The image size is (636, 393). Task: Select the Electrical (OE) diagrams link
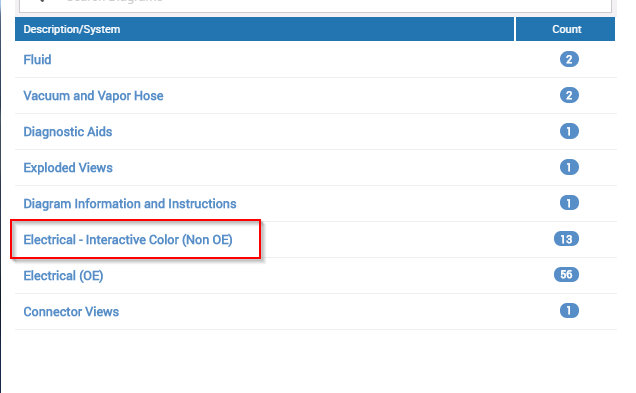pyautogui.click(x=63, y=276)
